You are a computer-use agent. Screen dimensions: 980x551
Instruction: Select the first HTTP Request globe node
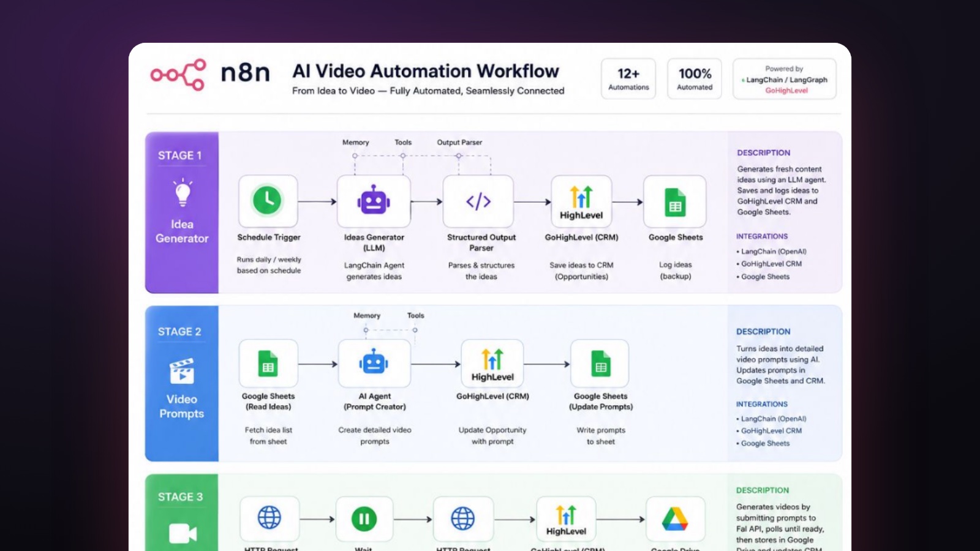coord(269,519)
